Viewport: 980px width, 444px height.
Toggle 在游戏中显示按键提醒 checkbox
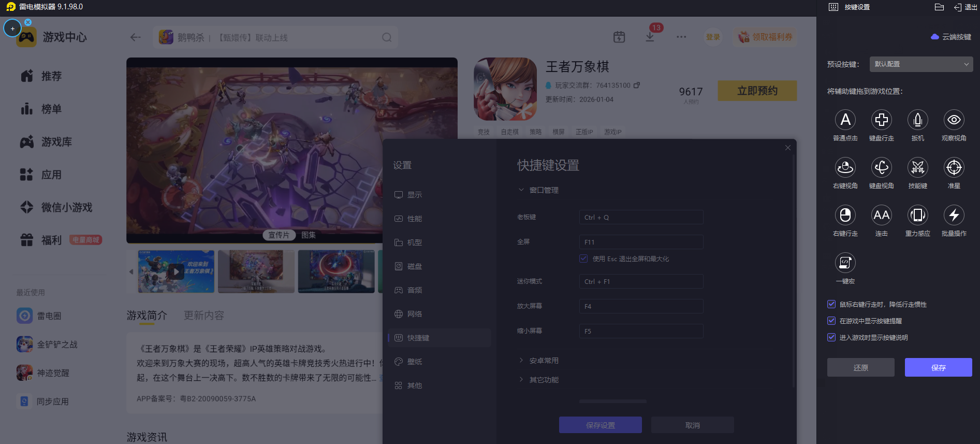[831, 321]
